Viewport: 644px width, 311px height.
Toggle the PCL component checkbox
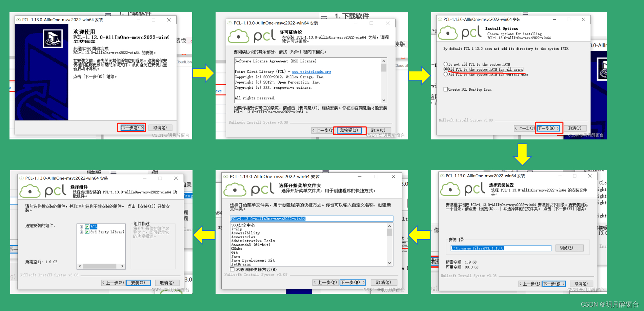[87, 227]
